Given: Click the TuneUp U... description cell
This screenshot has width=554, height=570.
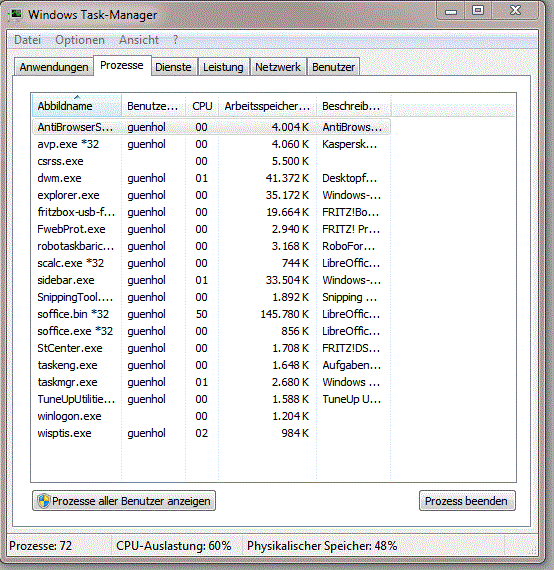Looking at the screenshot, I should [x=352, y=399].
